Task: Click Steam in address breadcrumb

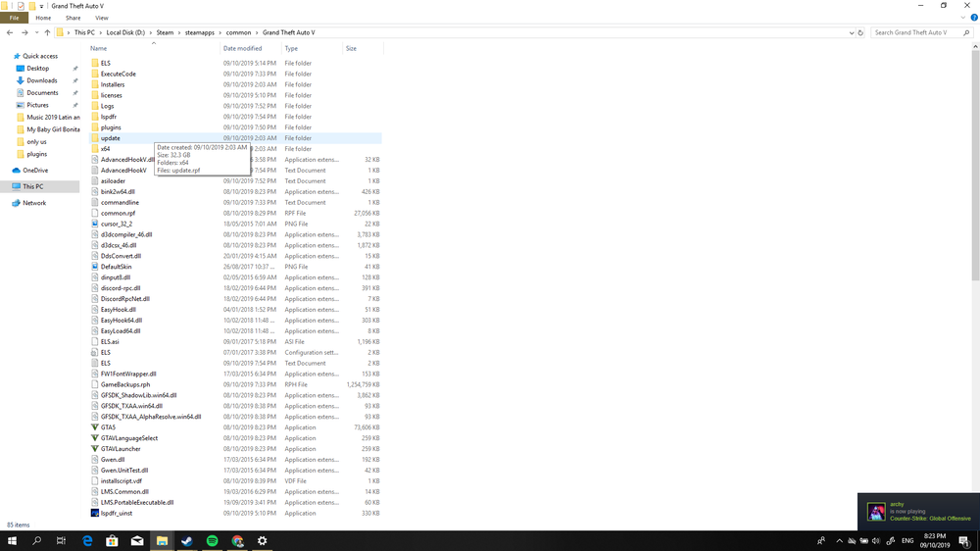Action: pyautogui.click(x=165, y=32)
